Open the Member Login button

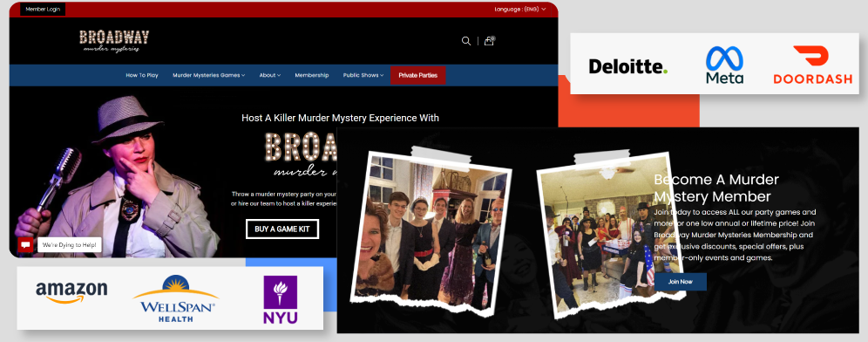43,9
